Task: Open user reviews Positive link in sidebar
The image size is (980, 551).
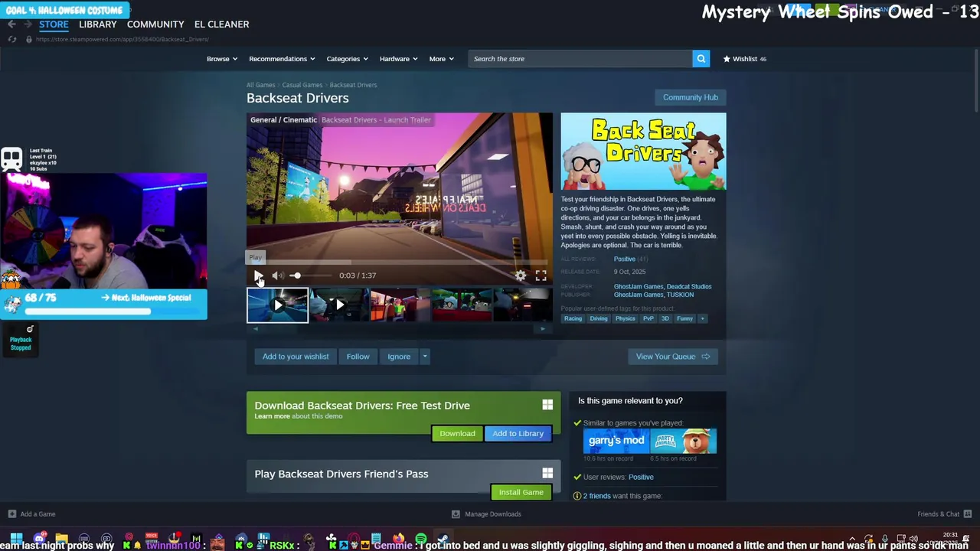Action: pos(641,477)
